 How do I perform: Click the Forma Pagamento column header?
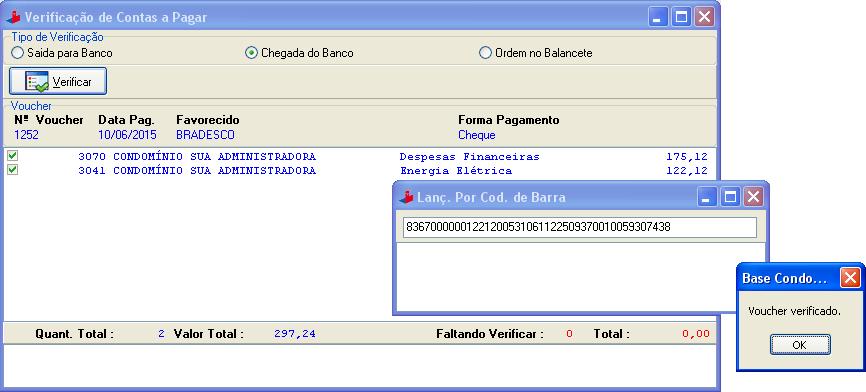509,120
